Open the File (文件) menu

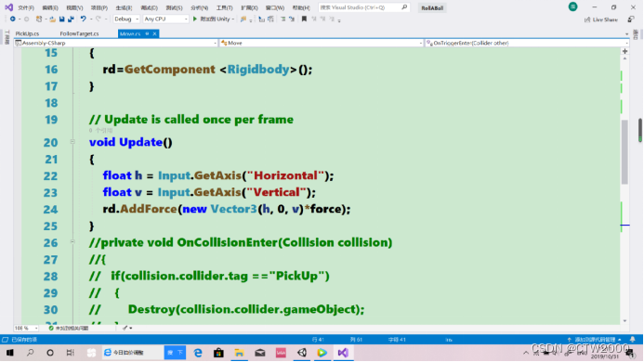point(26,7)
